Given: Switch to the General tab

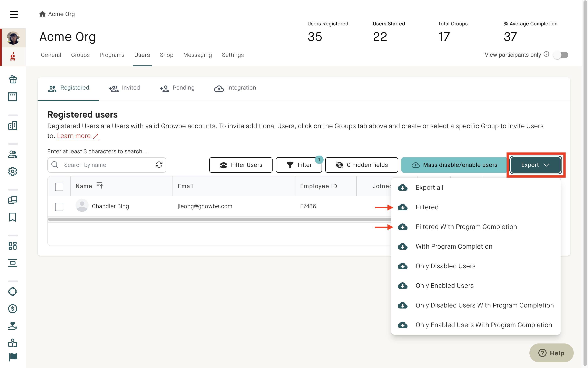Looking at the screenshot, I should (51, 55).
